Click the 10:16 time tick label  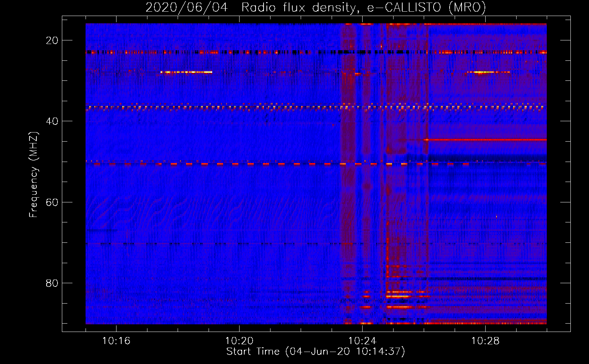point(116,341)
